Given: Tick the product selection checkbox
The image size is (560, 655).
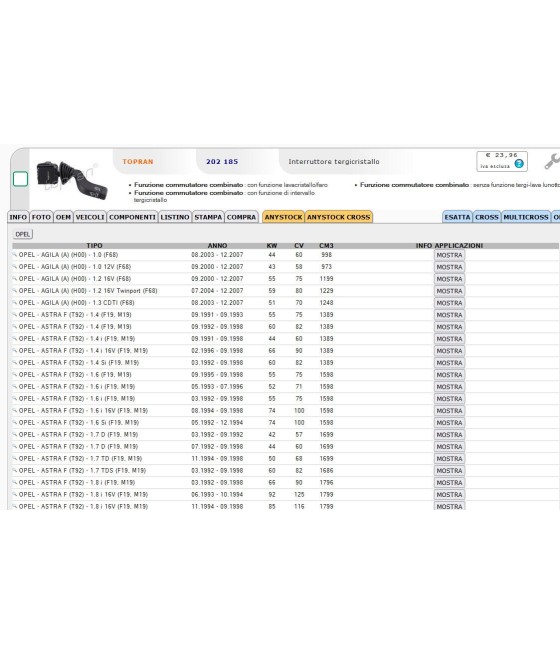Looking at the screenshot, I should coord(20,179).
